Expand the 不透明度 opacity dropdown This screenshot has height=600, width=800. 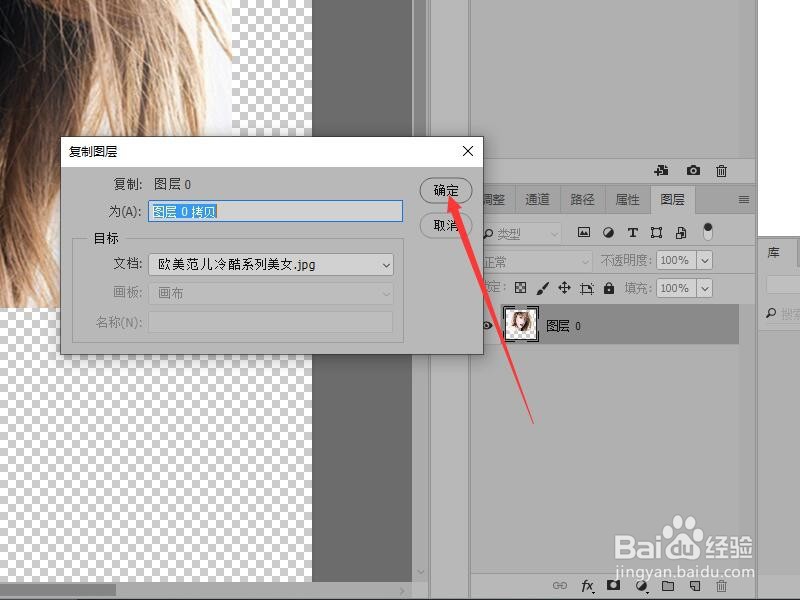tap(703, 260)
